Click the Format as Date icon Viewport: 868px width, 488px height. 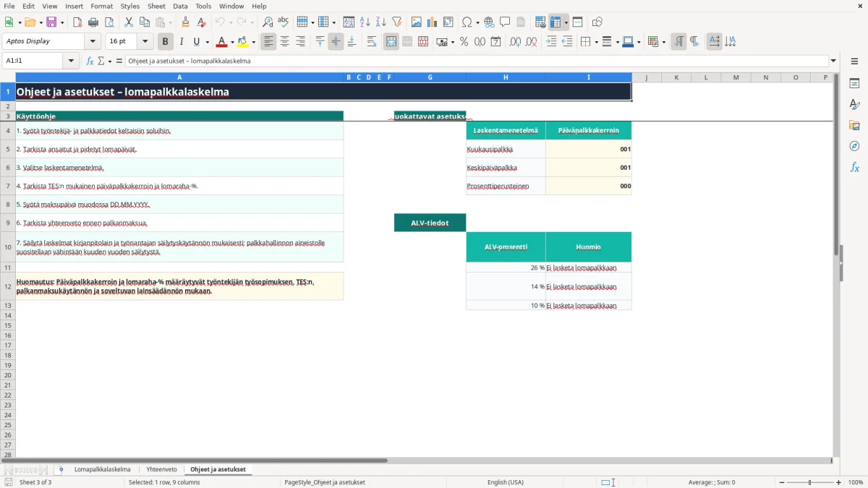495,42
